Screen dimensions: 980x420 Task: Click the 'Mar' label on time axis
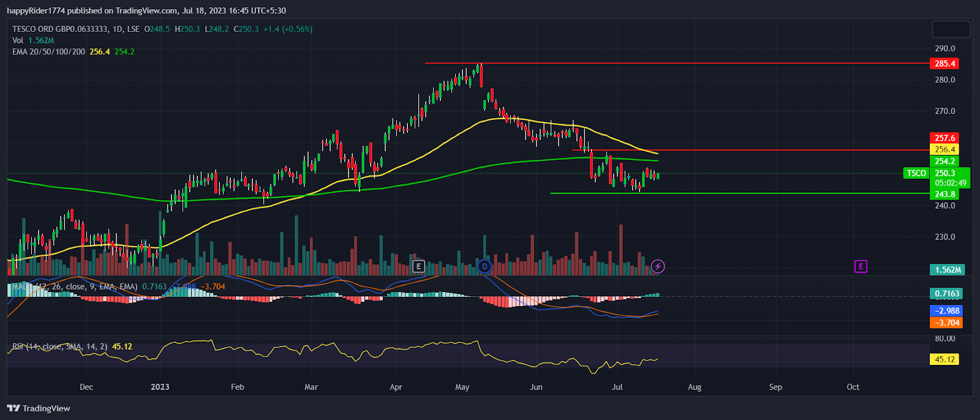(311, 387)
